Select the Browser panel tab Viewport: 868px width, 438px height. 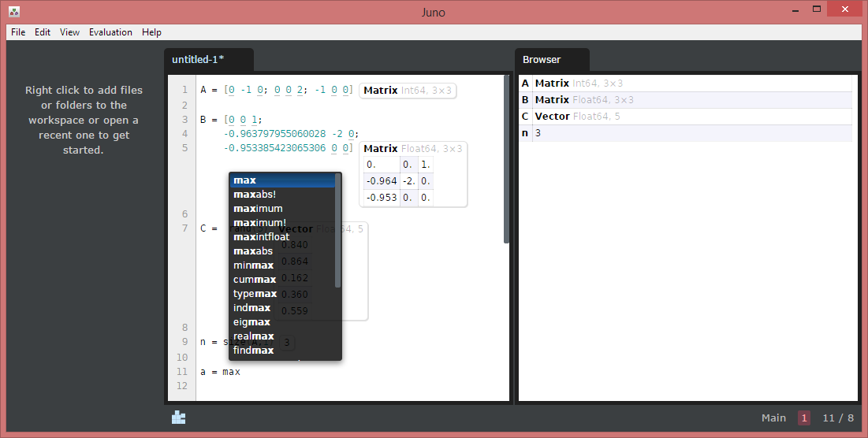[552, 60]
